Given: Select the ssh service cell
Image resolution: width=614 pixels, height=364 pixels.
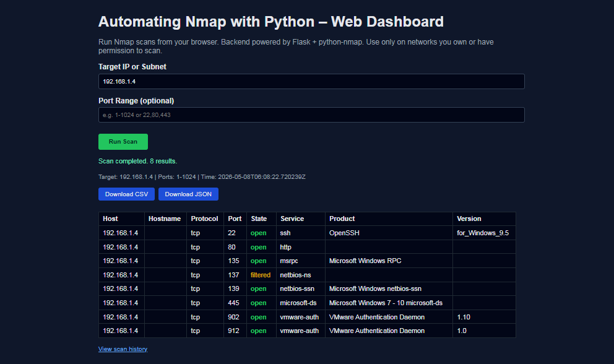Looking at the screenshot, I should [300, 233].
